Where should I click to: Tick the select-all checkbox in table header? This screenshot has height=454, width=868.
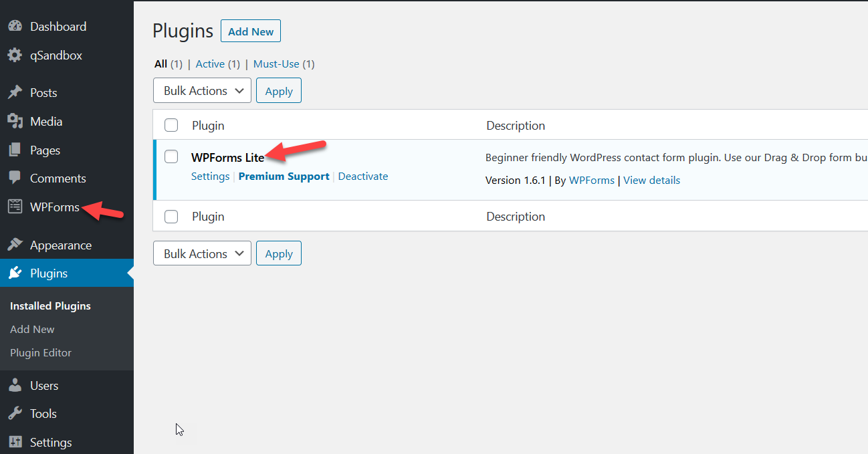pos(172,126)
